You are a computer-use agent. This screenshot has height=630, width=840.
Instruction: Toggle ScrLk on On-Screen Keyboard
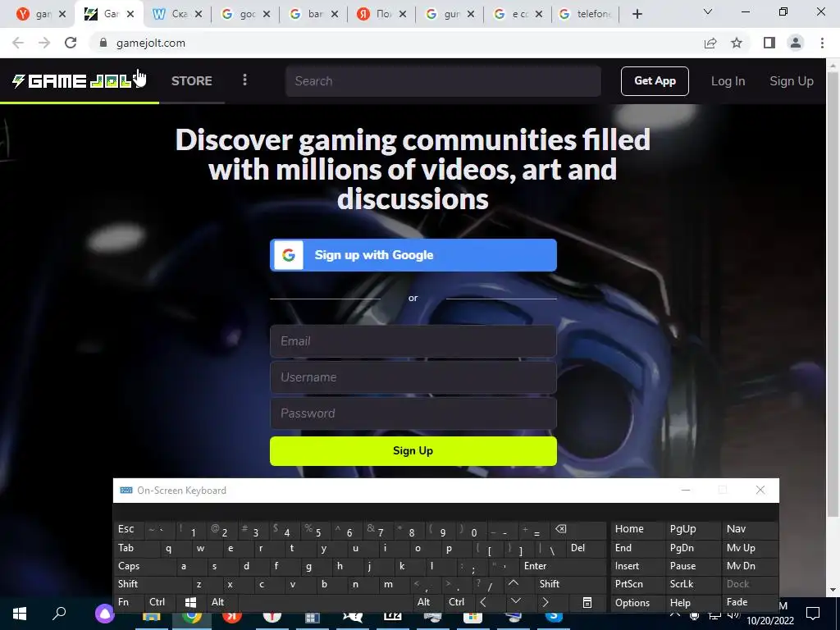tap(692, 584)
